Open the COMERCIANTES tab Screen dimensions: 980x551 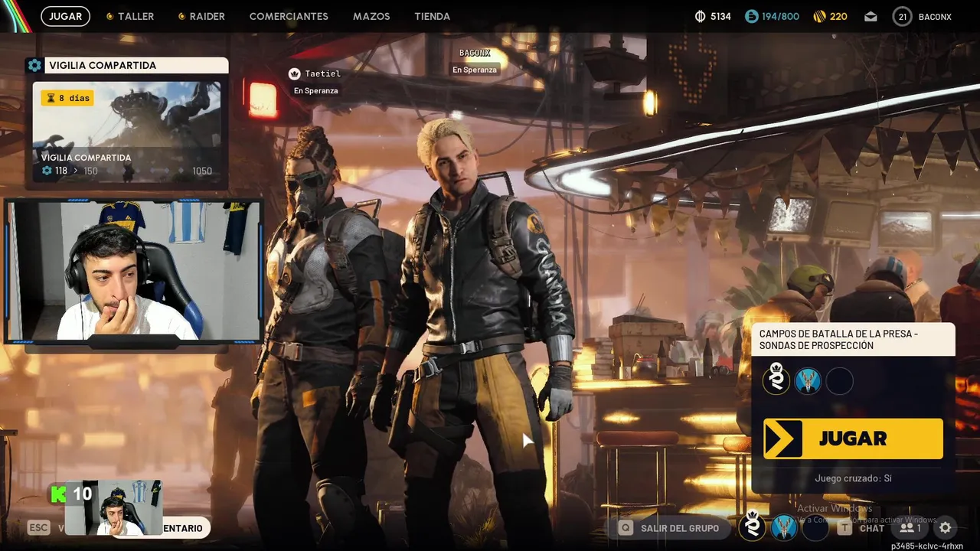pyautogui.click(x=289, y=16)
